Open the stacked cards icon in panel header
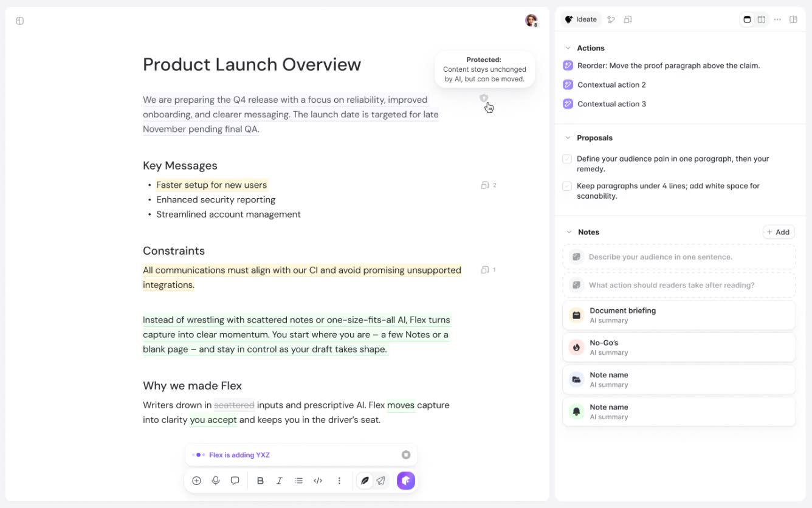This screenshot has height=508, width=812. (628, 19)
